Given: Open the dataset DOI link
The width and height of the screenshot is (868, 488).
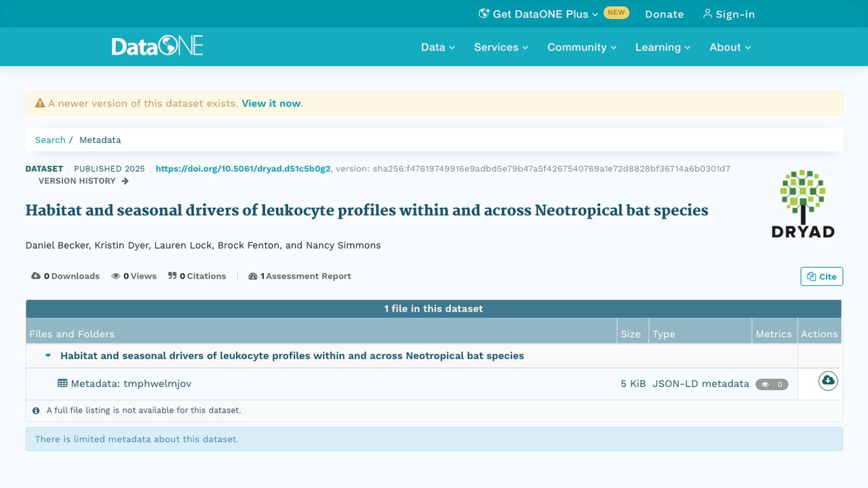Looking at the screenshot, I should tap(243, 168).
